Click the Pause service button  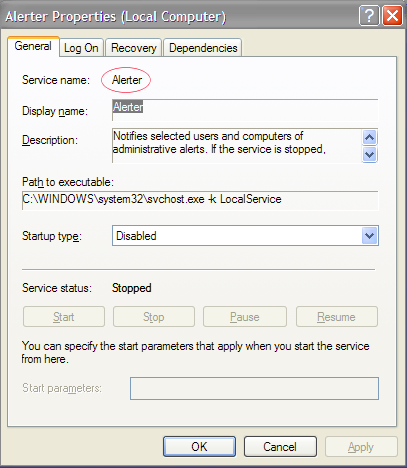(245, 317)
